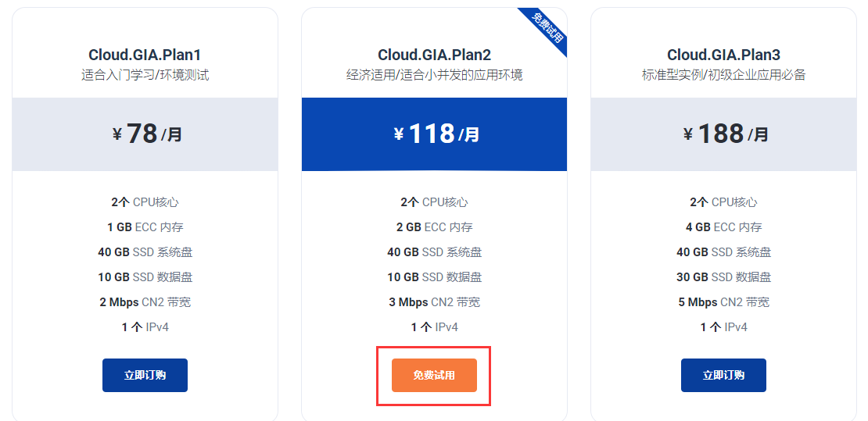Click the blue ¥118/月 price banner

tap(435, 134)
